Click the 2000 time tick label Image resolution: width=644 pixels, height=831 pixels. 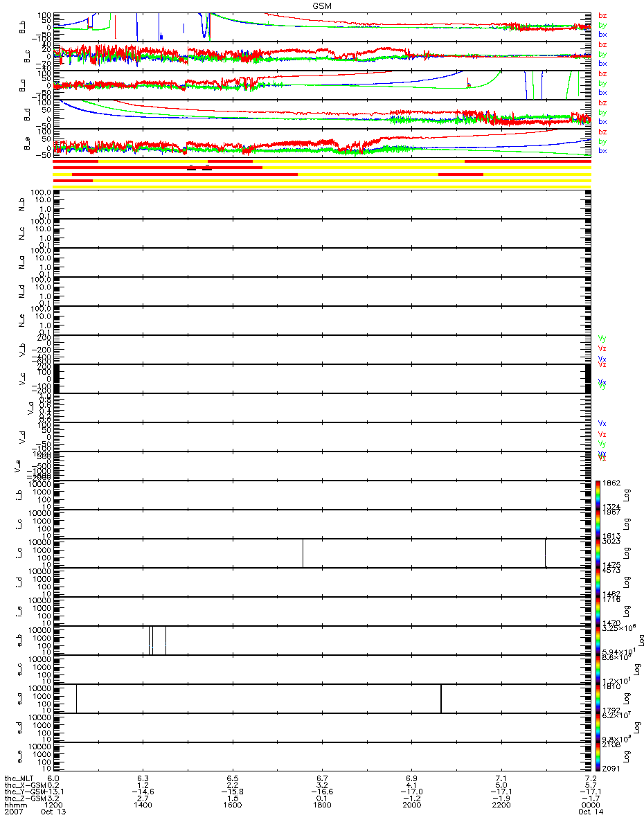click(412, 806)
